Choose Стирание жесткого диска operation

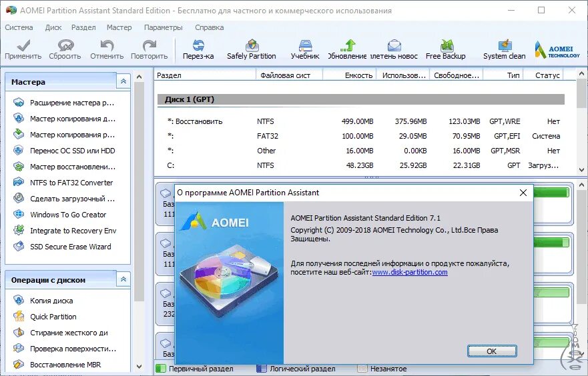[60, 333]
